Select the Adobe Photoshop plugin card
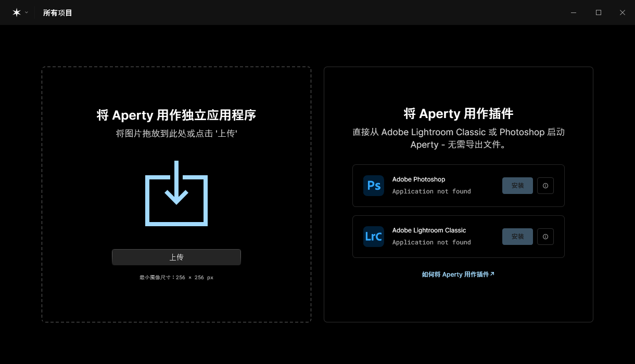The height and width of the screenshot is (364, 635). point(459,186)
